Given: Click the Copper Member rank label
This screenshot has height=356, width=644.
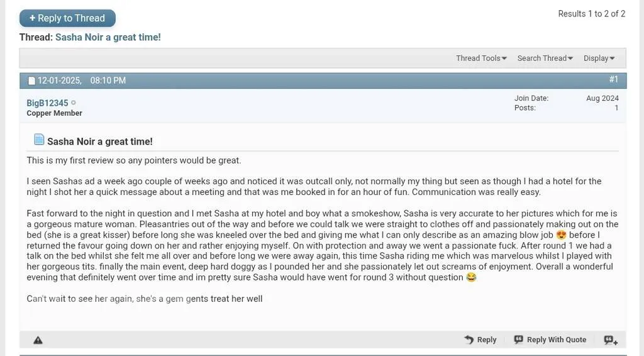Looking at the screenshot, I should pos(54,113).
